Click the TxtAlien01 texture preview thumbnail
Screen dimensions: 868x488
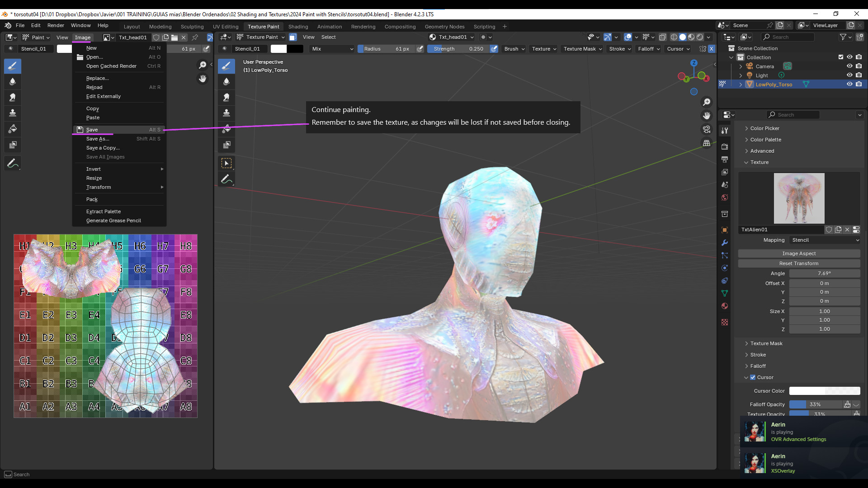pyautogui.click(x=799, y=198)
